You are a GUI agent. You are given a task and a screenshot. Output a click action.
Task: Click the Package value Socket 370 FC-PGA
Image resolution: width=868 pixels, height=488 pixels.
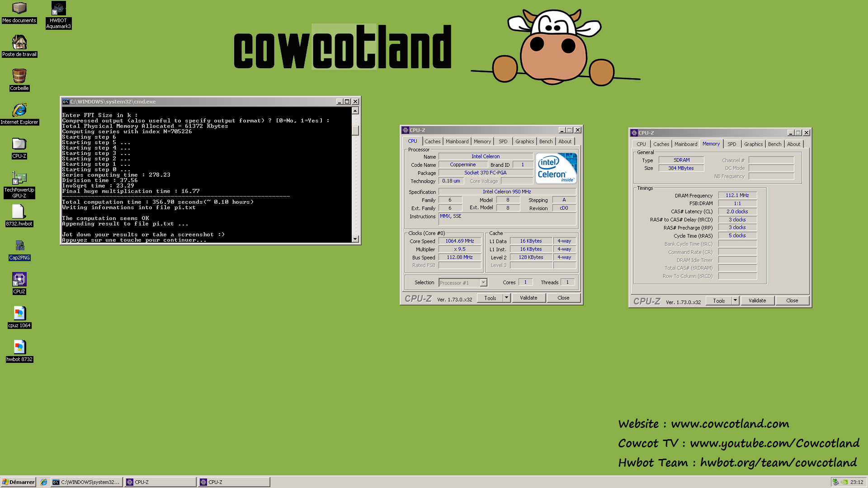[x=486, y=173]
